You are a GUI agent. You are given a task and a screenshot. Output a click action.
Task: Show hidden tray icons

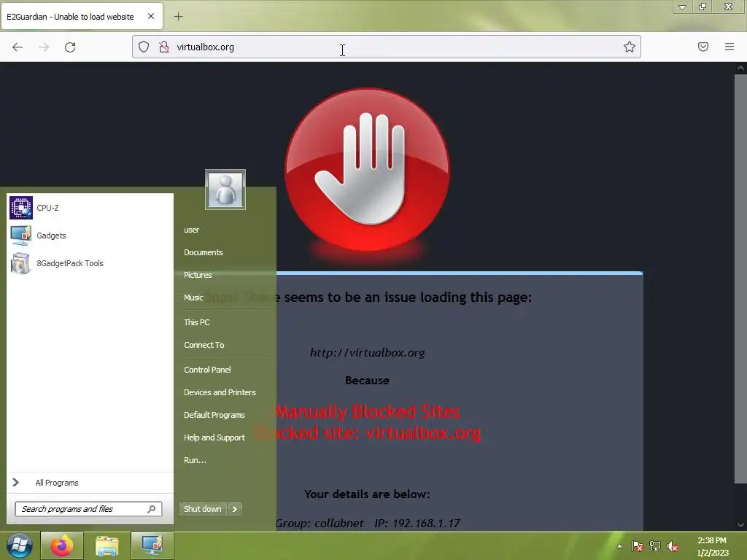pos(620,546)
